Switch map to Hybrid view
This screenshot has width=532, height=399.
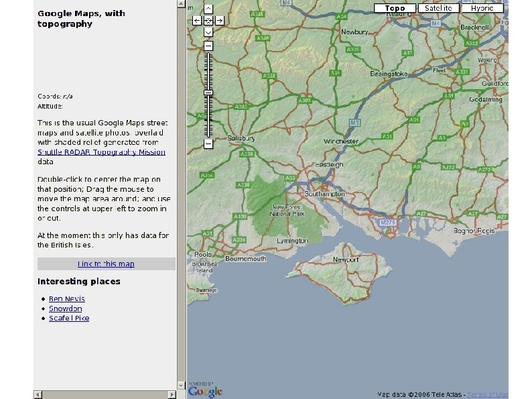482,8
